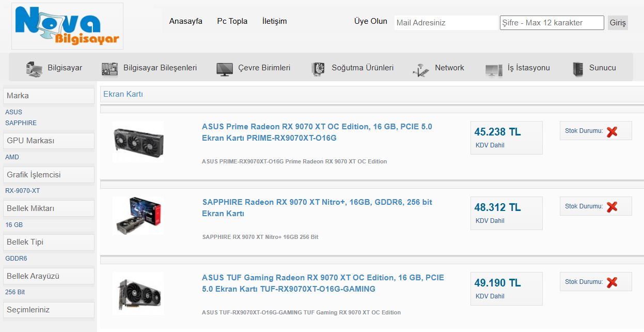644x332 pixels.
Task: Click the red X stock icon for ASUS Prime
Action: 612,131
